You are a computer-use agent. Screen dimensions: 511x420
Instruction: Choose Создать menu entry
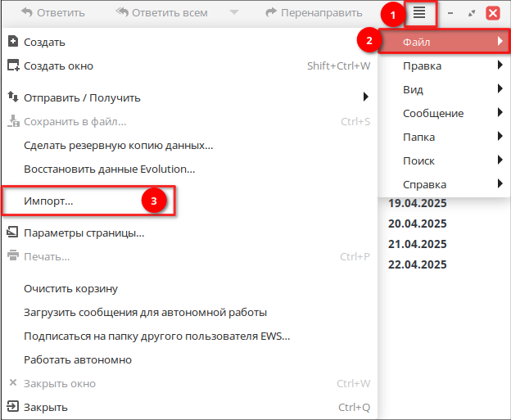tap(189, 42)
